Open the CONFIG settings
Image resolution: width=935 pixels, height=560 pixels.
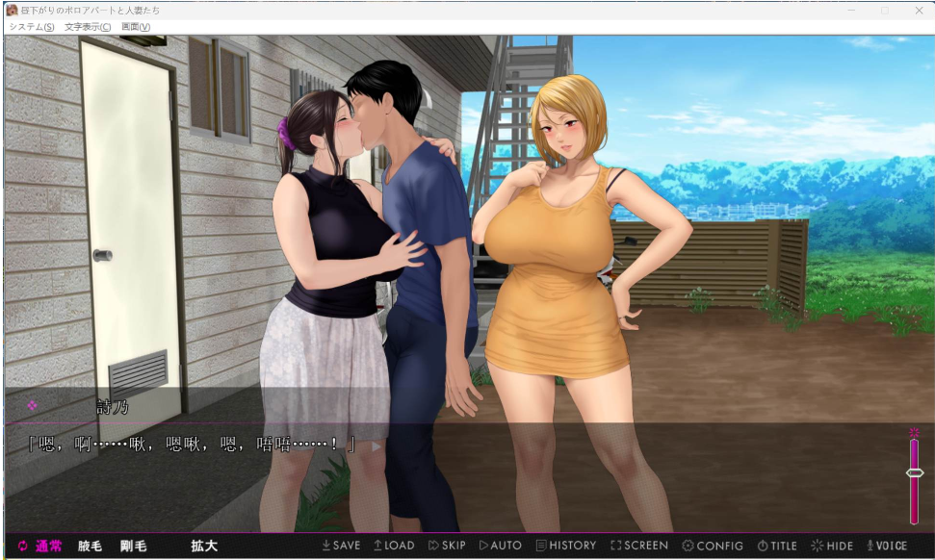[713, 546]
